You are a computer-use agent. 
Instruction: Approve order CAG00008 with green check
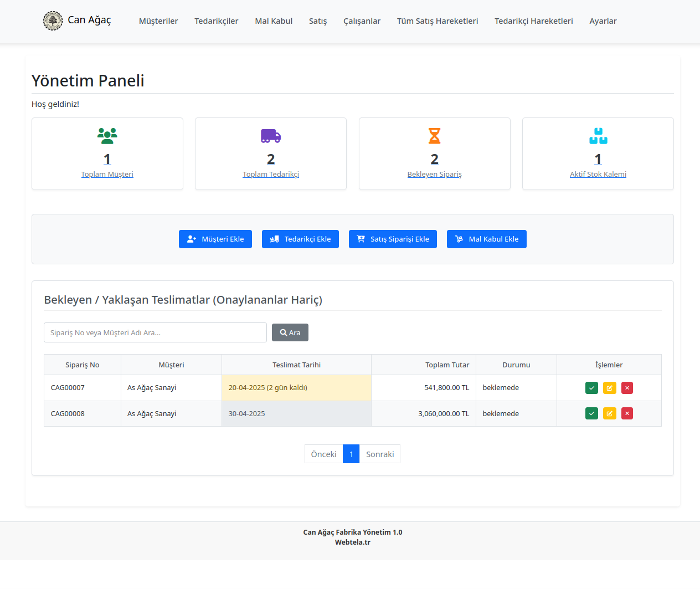coord(591,413)
